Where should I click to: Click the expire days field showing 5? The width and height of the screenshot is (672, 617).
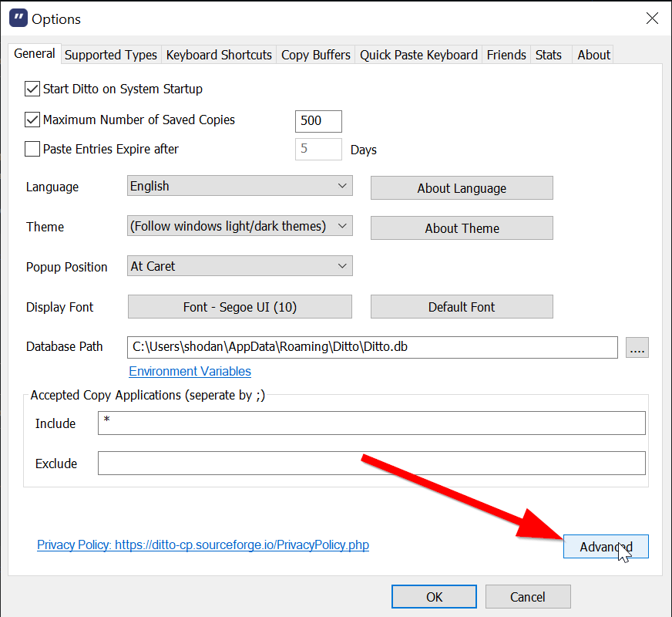click(x=318, y=149)
